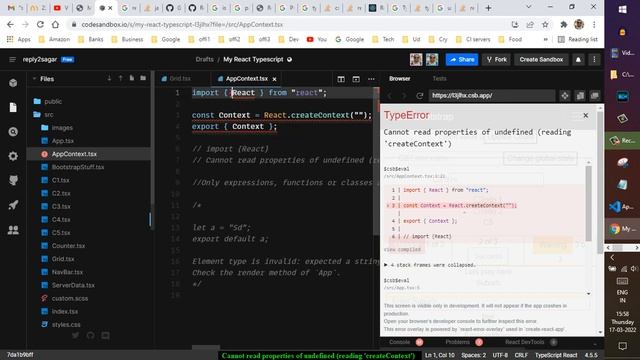Click the notifications bell icon

tap(578, 60)
